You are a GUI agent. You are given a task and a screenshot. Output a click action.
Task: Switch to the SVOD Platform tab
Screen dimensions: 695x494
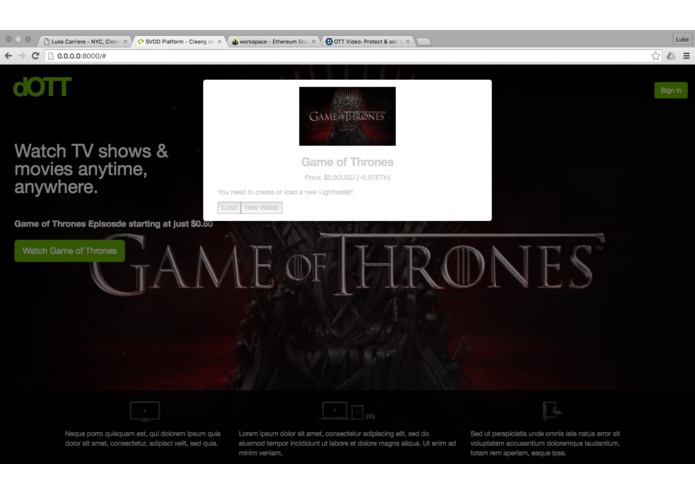180,42
